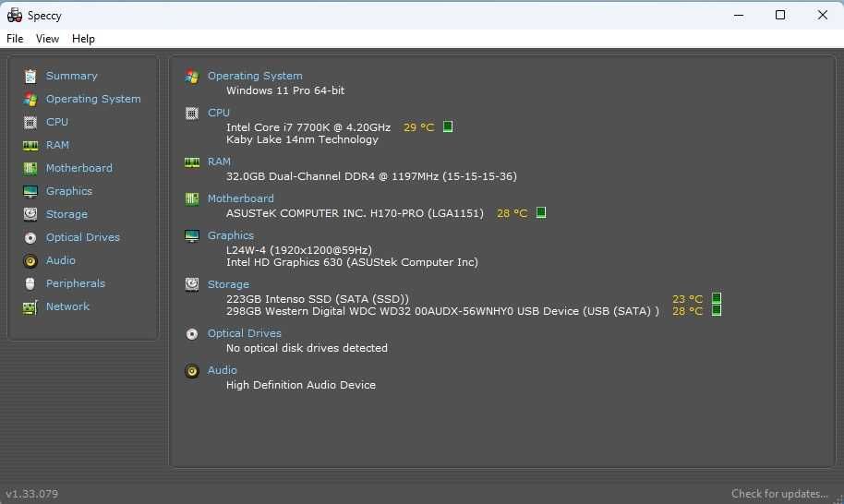This screenshot has height=504, width=844.
Task: Go to the CPU section in sidebar
Action: click(57, 122)
